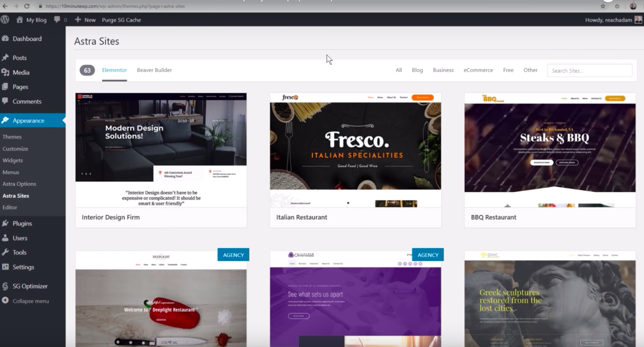
Task: Select the Greek sculptures site thumbnail
Action: point(550,299)
